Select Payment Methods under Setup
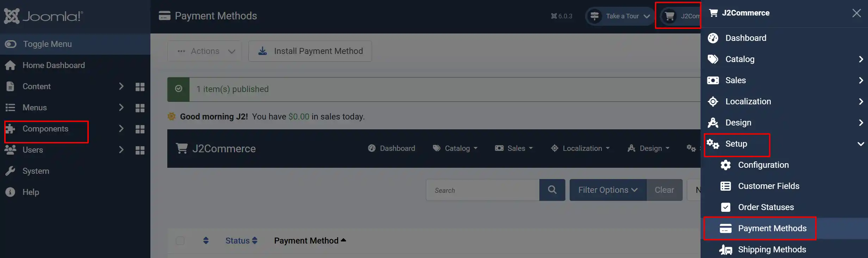868x258 pixels. [784, 228]
